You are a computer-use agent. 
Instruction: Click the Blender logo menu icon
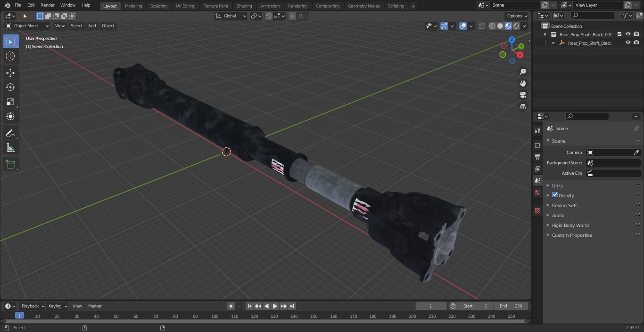(x=7, y=5)
